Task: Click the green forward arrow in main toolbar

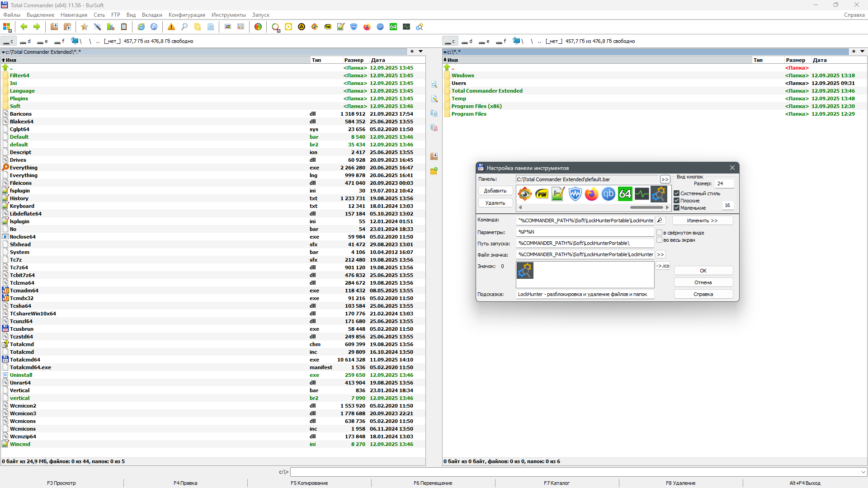Action: tap(37, 27)
